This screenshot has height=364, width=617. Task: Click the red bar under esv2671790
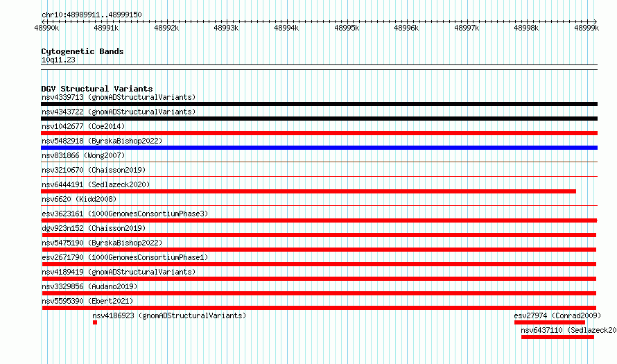319,264
